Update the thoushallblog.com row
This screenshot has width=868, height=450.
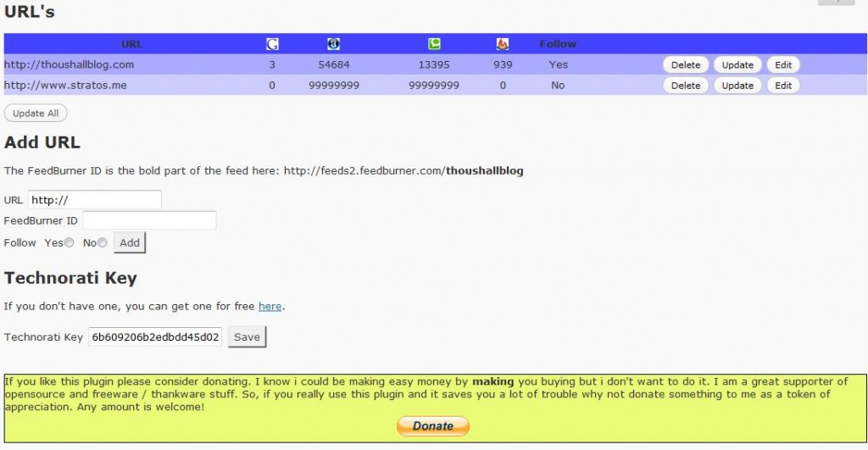(737, 64)
